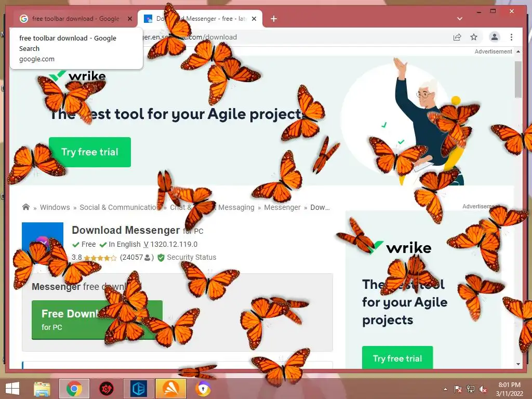
Task: Click the muted volume tray icon
Action: coord(483,389)
